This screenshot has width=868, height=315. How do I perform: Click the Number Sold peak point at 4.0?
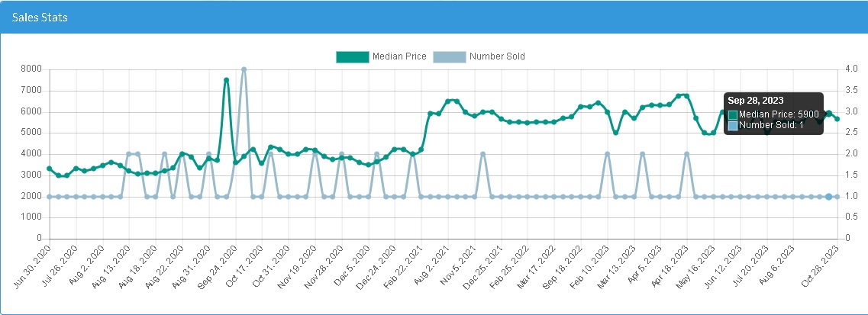click(x=244, y=69)
